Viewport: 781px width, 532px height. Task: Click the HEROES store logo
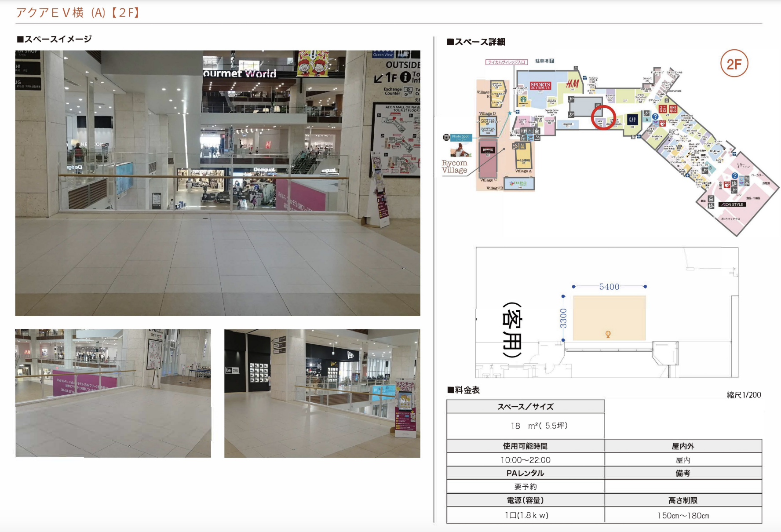click(x=488, y=150)
